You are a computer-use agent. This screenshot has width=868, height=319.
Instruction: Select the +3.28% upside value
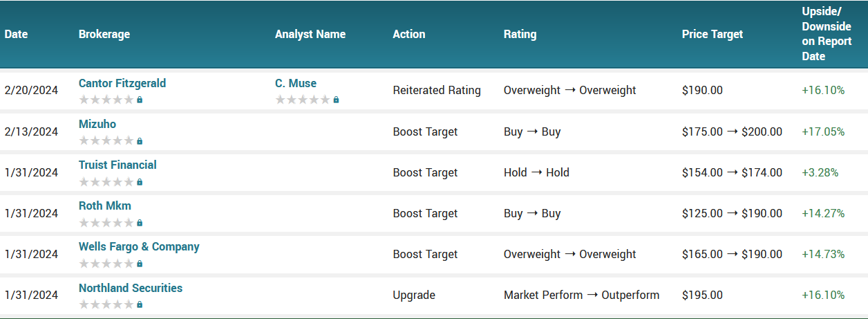(820, 172)
